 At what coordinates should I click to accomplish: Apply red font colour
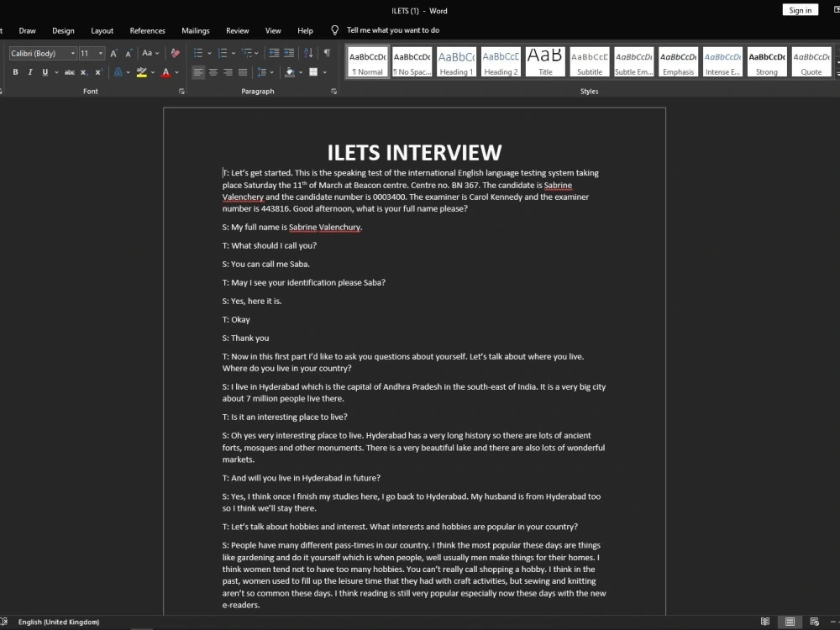166,72
